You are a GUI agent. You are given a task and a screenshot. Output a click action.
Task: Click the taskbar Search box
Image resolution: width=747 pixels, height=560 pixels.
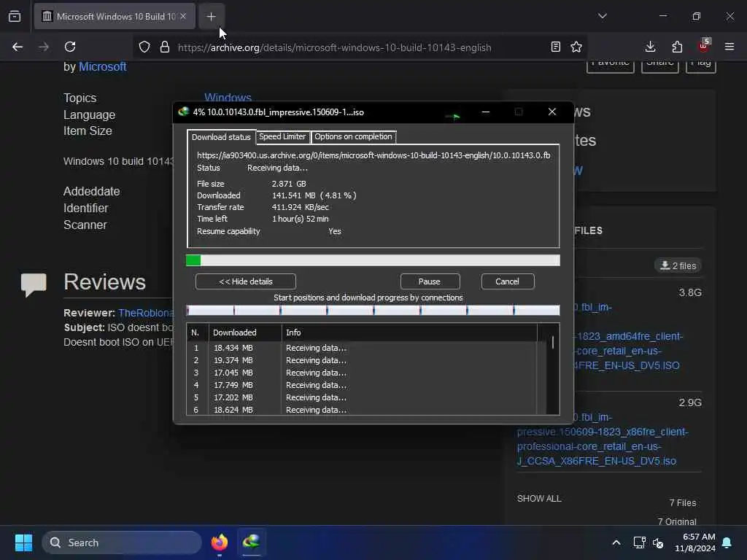pos(122,542)
